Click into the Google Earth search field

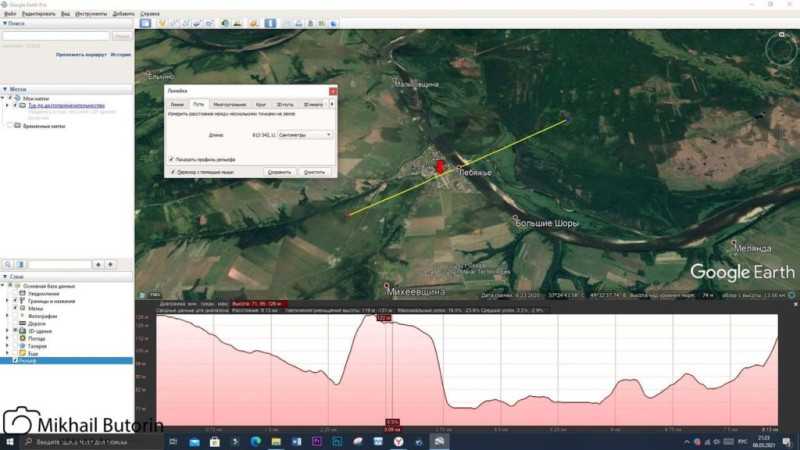[56, 36]
